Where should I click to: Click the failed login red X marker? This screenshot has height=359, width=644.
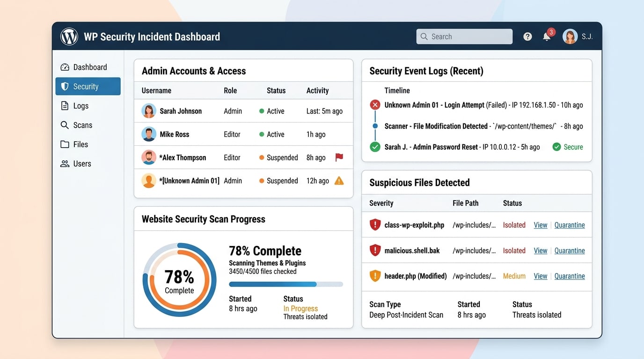click(375, 105)
